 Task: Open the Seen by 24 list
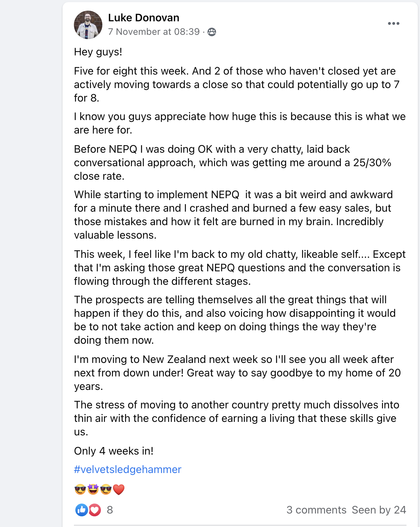pos(379,510)
